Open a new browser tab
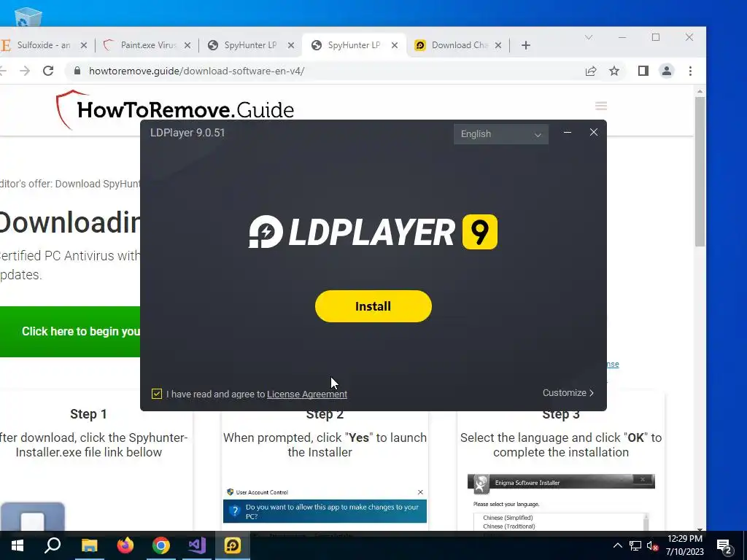The height and width of the screenshot is (560, 747). click(525, 45)
